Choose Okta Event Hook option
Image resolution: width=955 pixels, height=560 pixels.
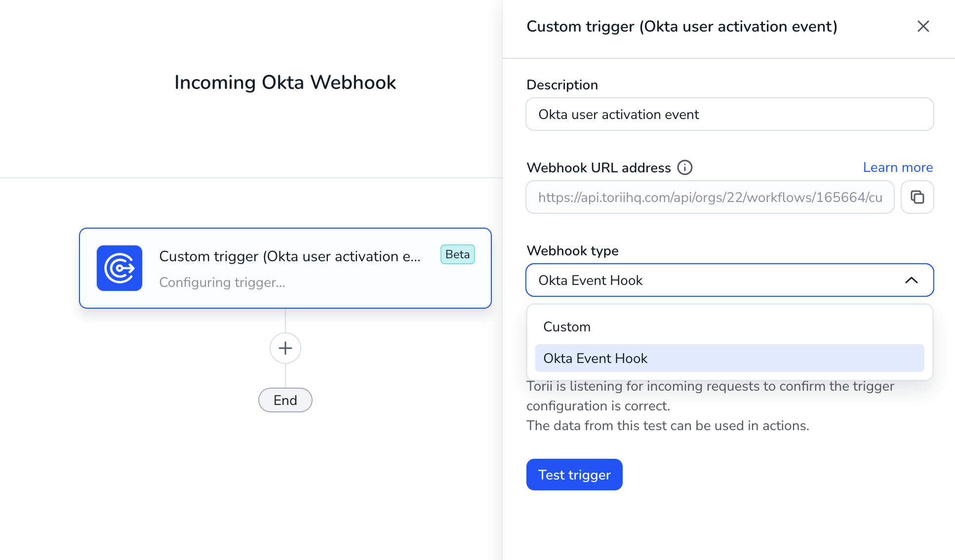[729, 358]
